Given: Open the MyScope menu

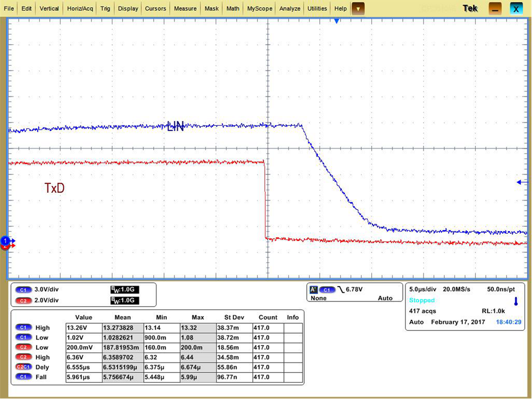Looking at the screenshot, I should pos(259,9).
